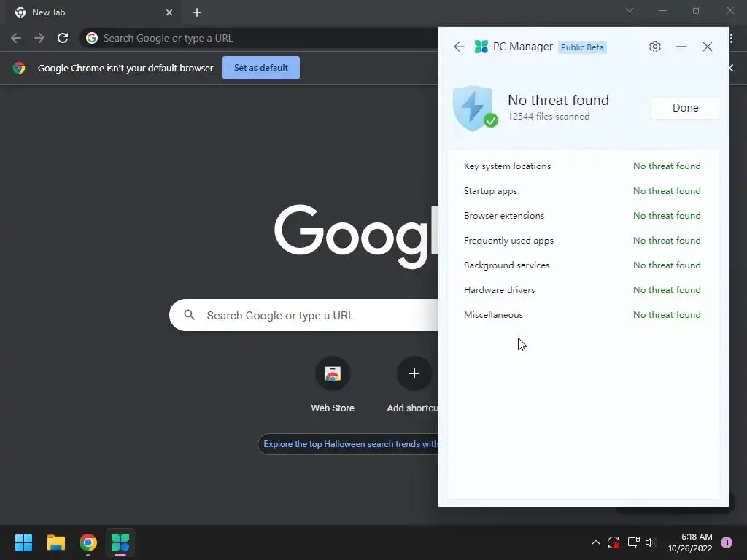Open the taskbar clock and date
Viewport: 747px width, 560px height.
pyautogui.click(x=690, y=542)
